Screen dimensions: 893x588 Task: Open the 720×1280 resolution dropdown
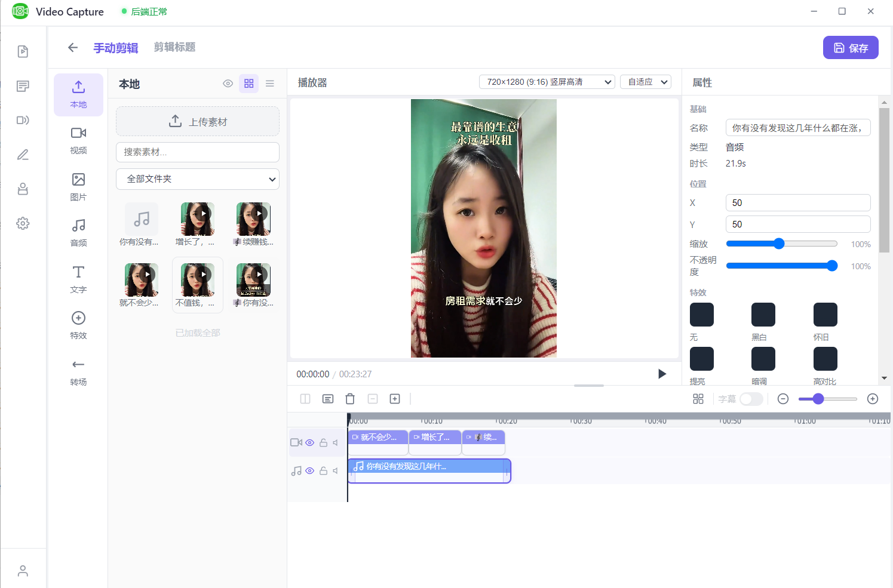pos(547,82)
